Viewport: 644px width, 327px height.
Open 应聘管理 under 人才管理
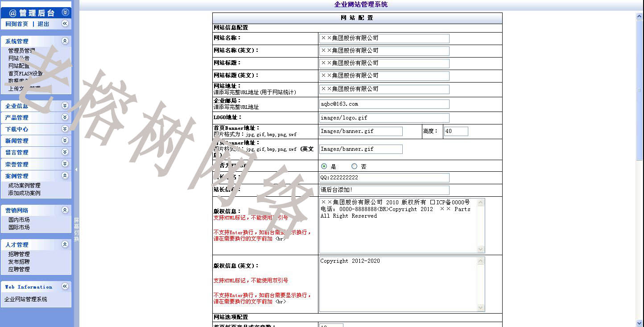pos(19,269)
